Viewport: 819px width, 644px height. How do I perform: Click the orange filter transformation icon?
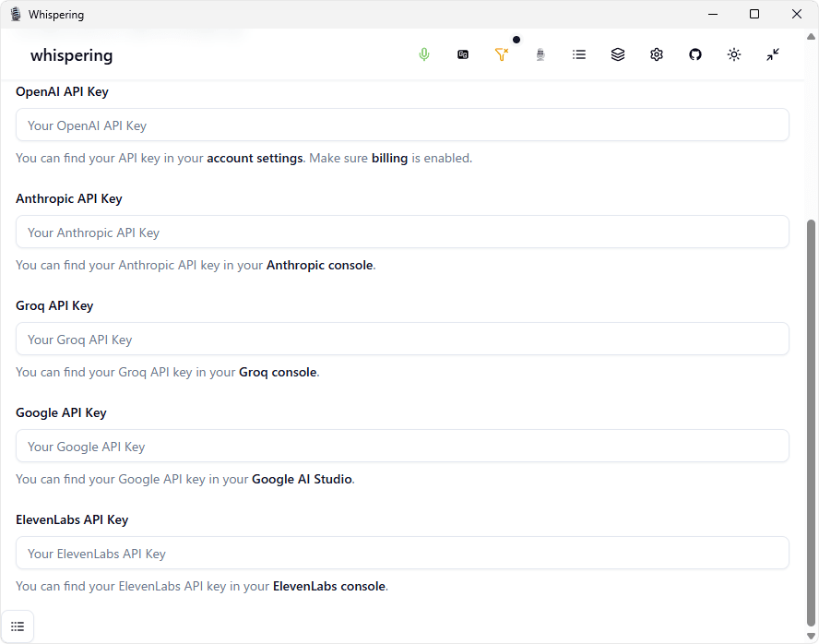coord(502,54)
